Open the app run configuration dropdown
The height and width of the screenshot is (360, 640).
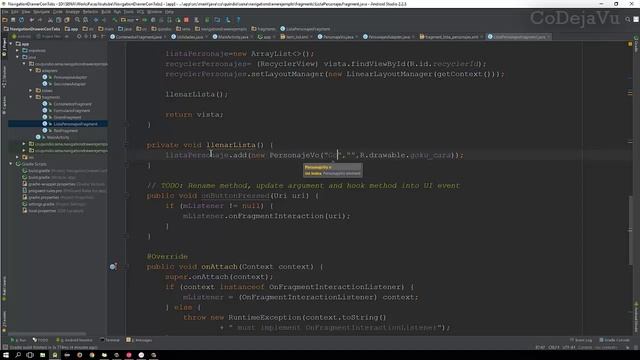[x=130, y=20]
